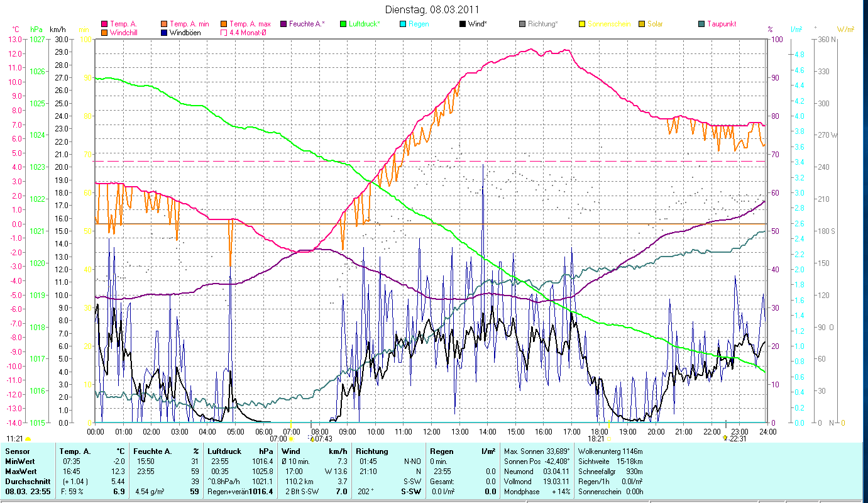Click the sunrise sun icon beside 07:00
868x503 pixels.
(290, 438)
